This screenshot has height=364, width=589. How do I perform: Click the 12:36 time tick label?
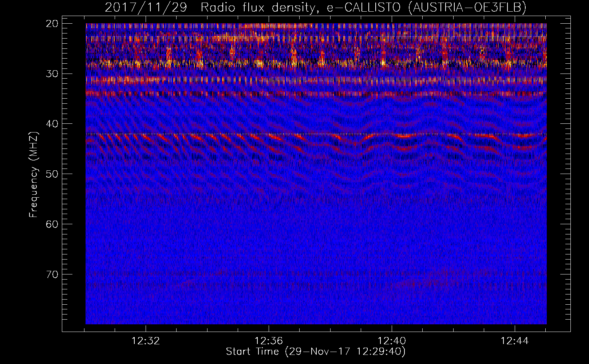pyautogui.click(x=269, y=341)
